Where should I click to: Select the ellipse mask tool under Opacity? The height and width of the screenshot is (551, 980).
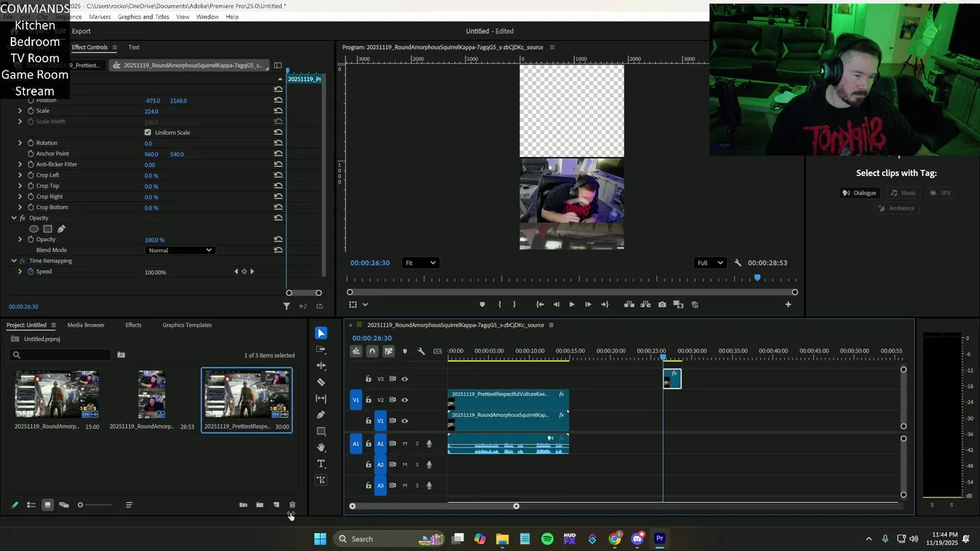34,229
